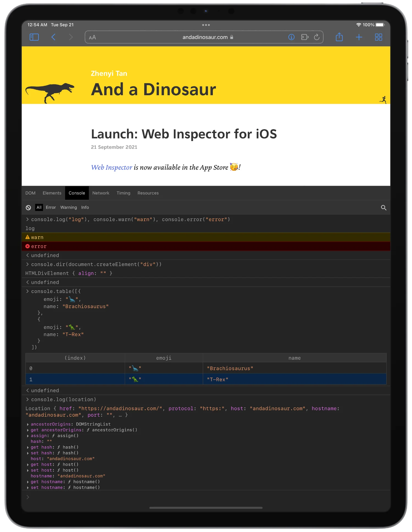Tap the home indicator bar
This screenshot has height=532, width=412.
[x=206, y=508]
